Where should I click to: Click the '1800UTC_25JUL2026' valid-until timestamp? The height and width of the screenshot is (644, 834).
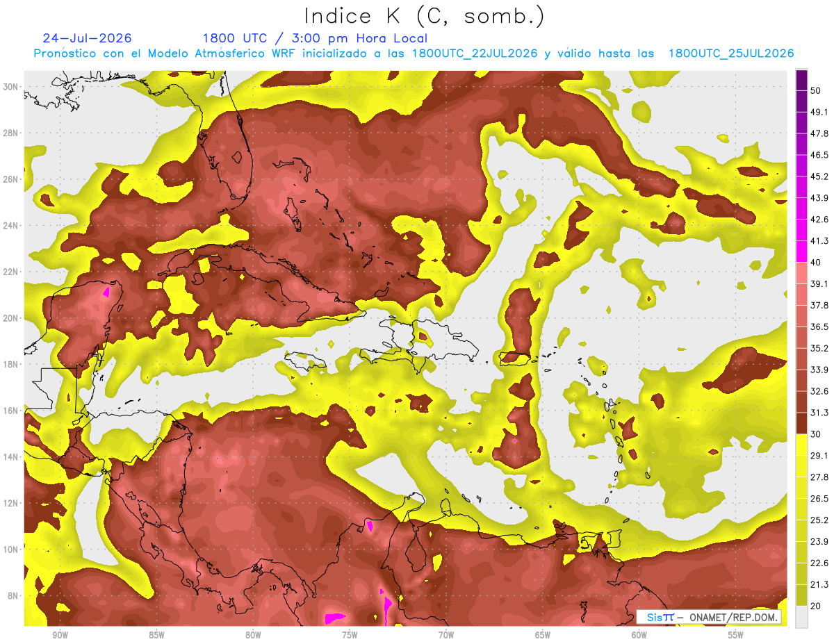731,53
